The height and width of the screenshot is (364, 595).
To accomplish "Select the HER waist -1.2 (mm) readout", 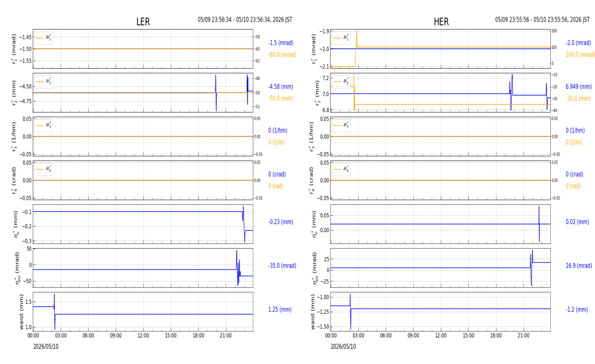I will pyautogui.click(x=576, y=310).
